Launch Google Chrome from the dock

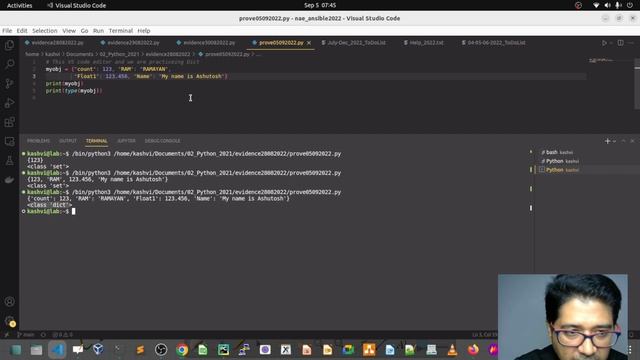pyautogui.click(x=182, y=350)
